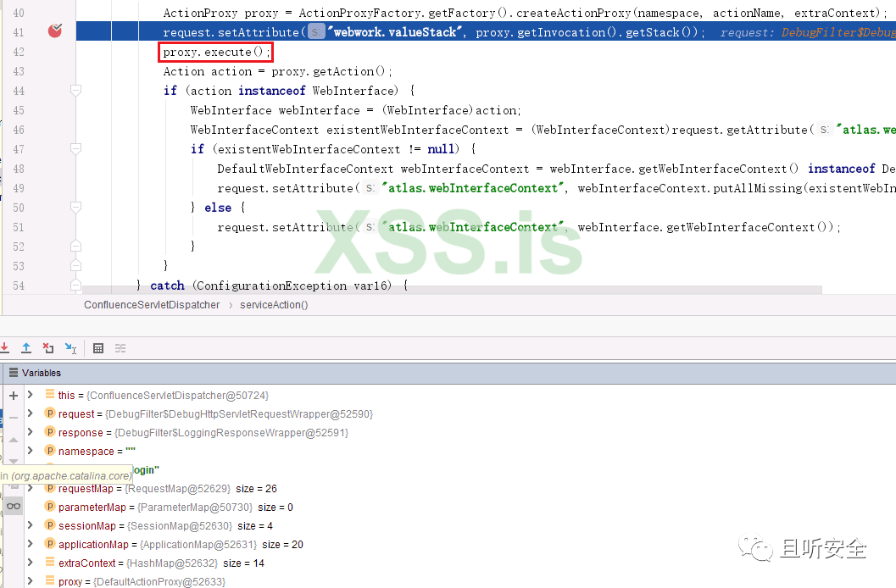Click the field icon beside this variable
Screen dimensions: 896x588
pos(50,395)
